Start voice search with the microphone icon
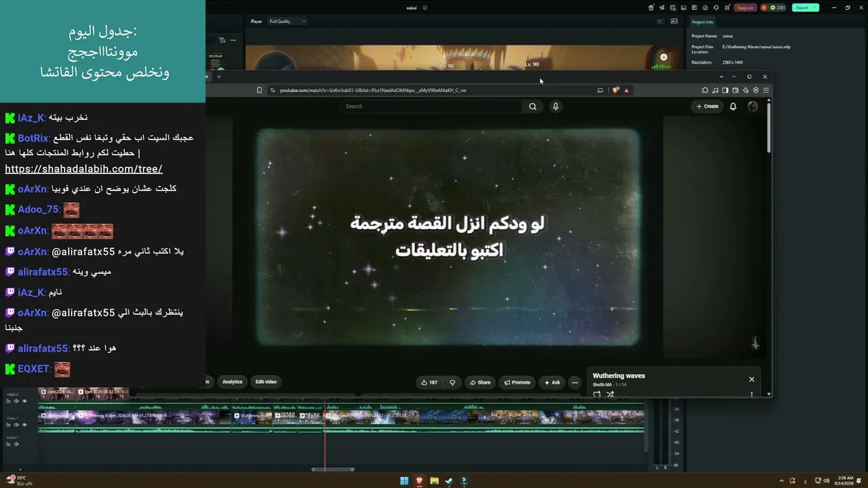The height and width of the screenshot is (488, 868). [x=555, y=106]
